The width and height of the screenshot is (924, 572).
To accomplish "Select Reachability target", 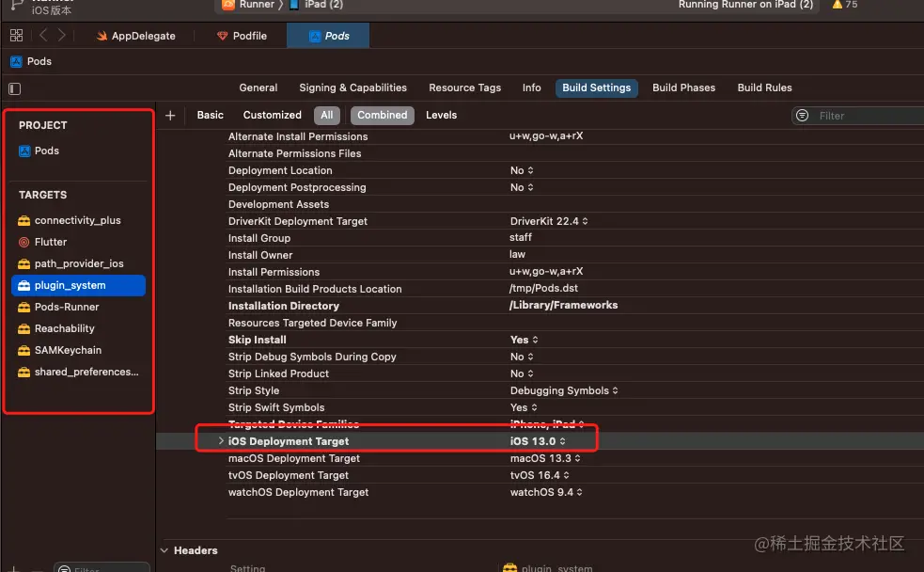I will (78, 328).
